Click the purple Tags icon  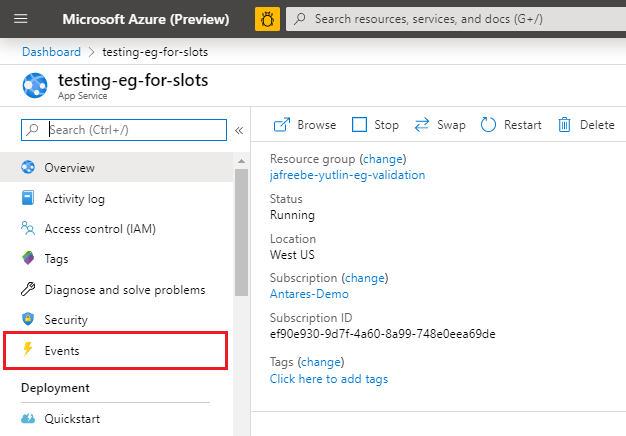(x=28, y=259)
